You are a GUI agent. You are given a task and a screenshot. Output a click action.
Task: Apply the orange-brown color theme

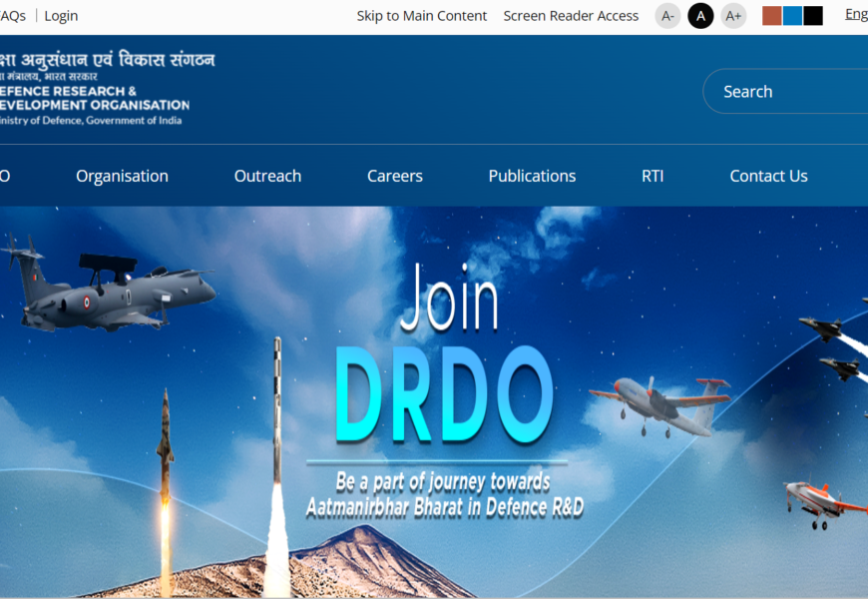point(771,16)
